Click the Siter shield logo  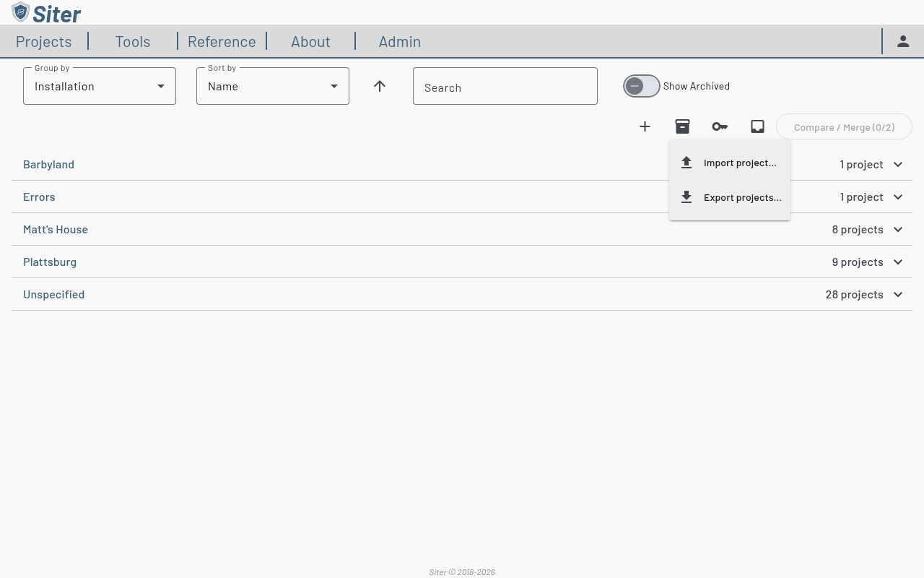coord(20,12)
